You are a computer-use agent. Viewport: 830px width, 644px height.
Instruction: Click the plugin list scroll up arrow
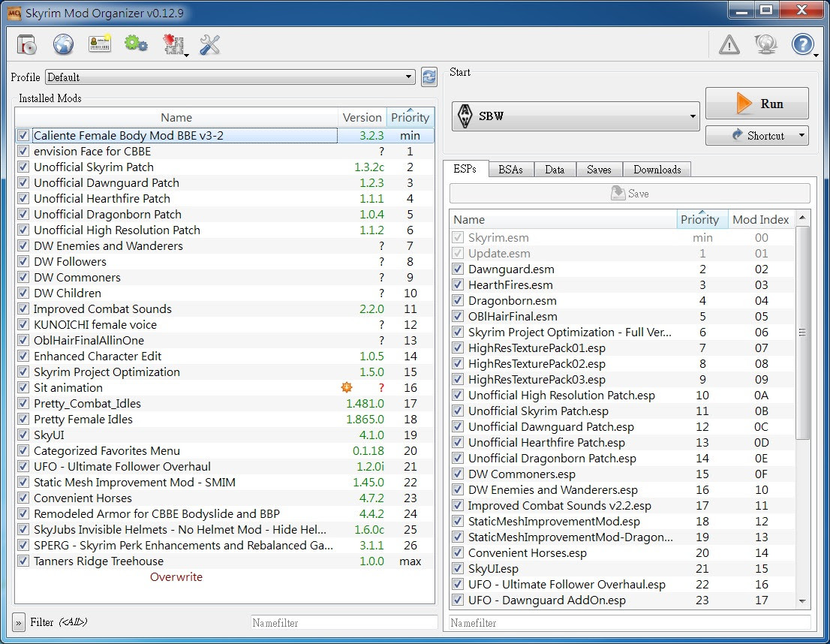pyautogui.click(x=802, y=218)
